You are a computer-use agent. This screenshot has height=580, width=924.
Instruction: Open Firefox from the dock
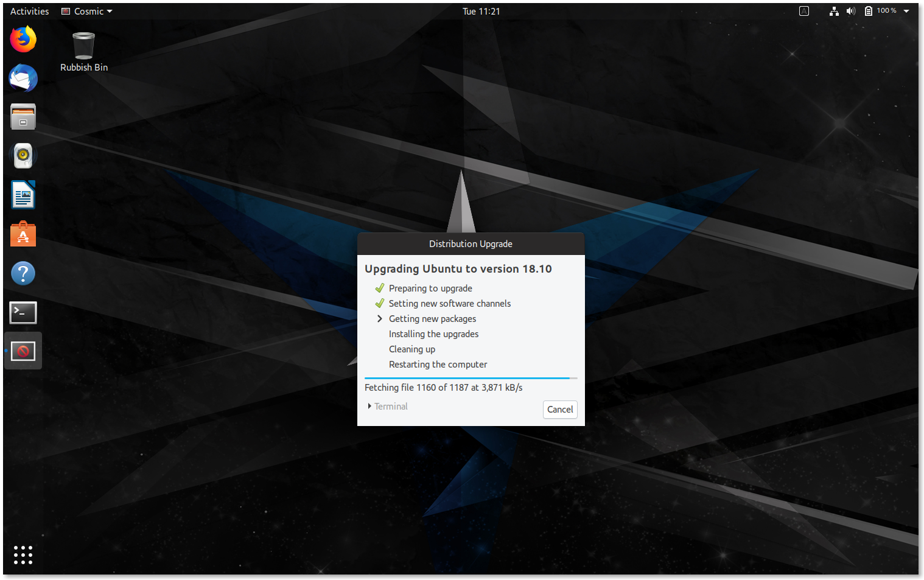click(23, 39)
